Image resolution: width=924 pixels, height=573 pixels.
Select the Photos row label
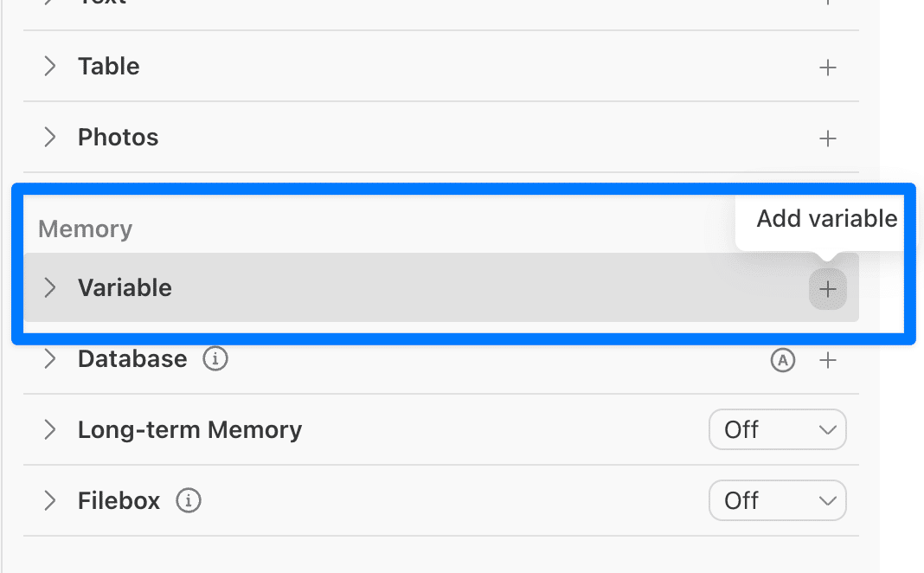click(x=118, y=138)
